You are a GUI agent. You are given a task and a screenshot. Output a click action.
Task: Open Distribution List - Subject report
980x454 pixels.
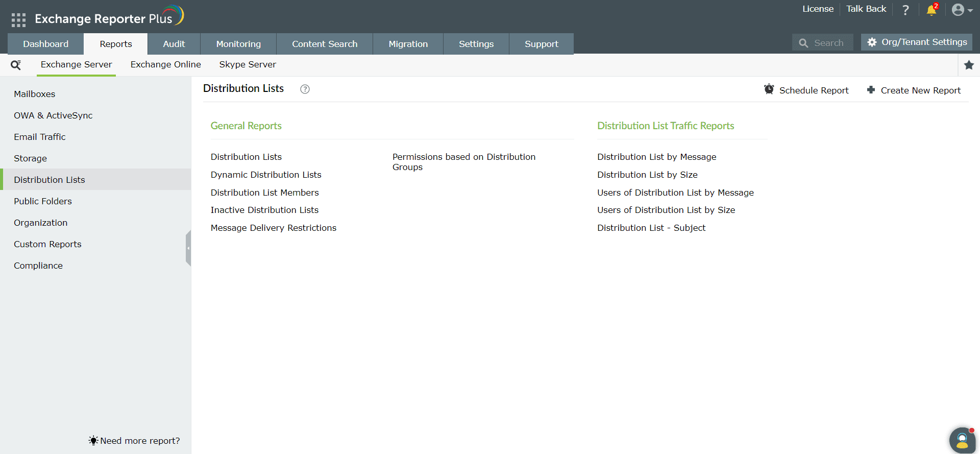651,228
